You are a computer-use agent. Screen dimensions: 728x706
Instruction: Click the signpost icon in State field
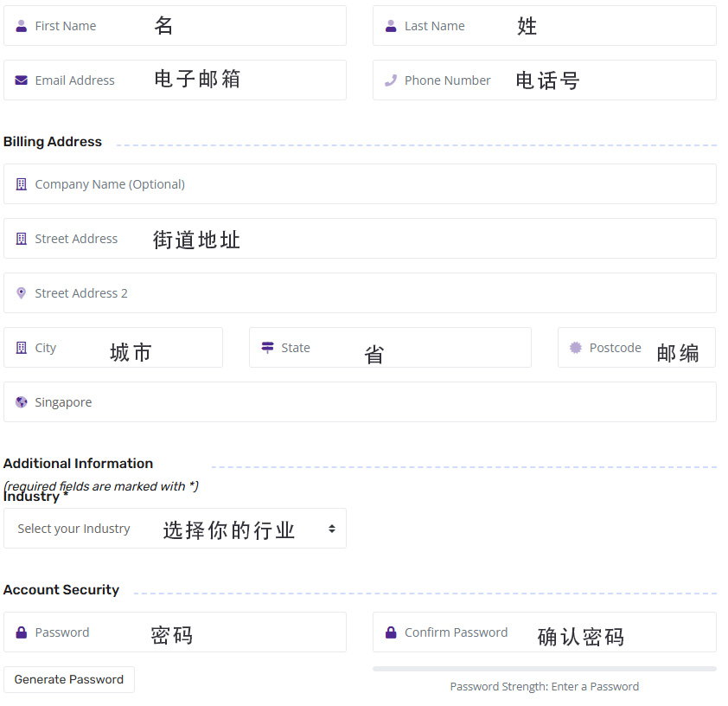pyautogui.click(x=267, y=348)
